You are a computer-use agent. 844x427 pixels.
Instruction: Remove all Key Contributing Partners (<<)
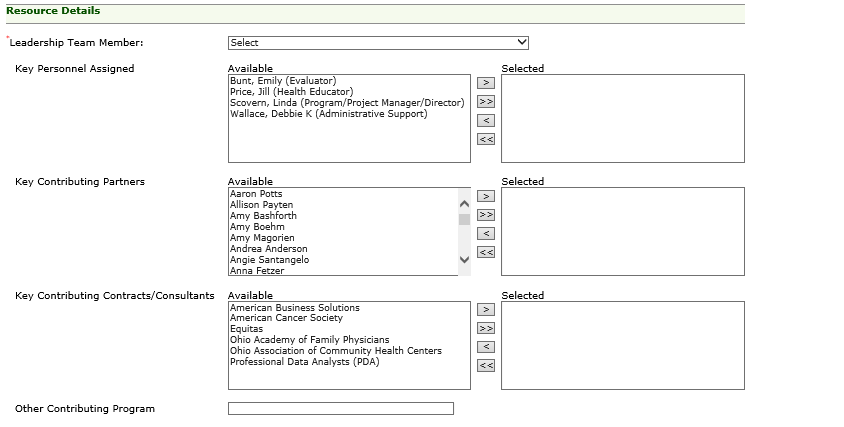(486, 252)
